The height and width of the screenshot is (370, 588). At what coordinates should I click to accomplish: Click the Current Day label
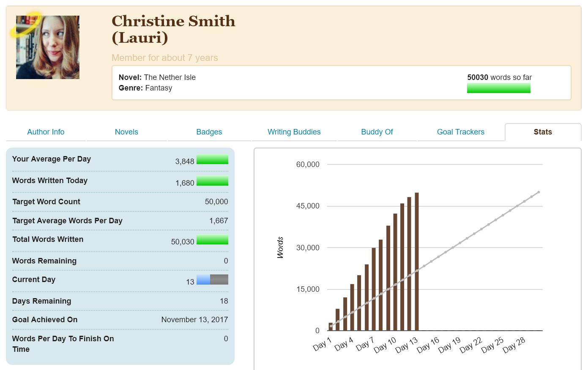pos(34,280)
